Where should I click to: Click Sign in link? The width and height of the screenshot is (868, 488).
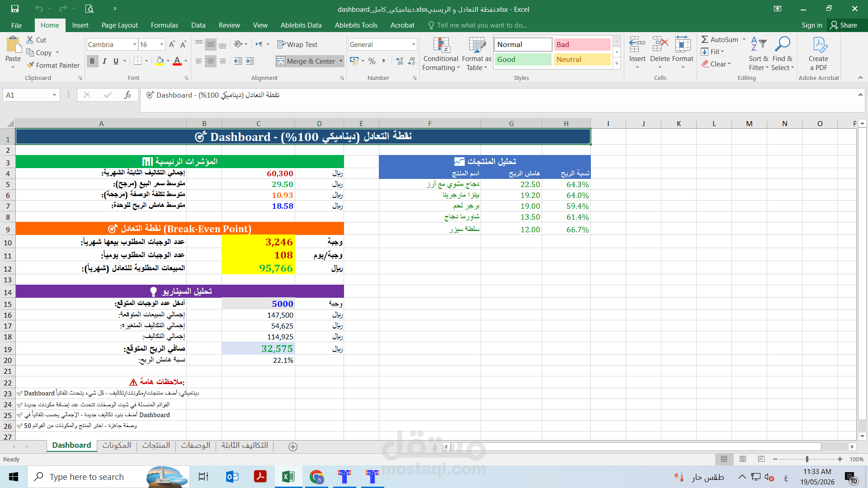[x=812, y=25]
